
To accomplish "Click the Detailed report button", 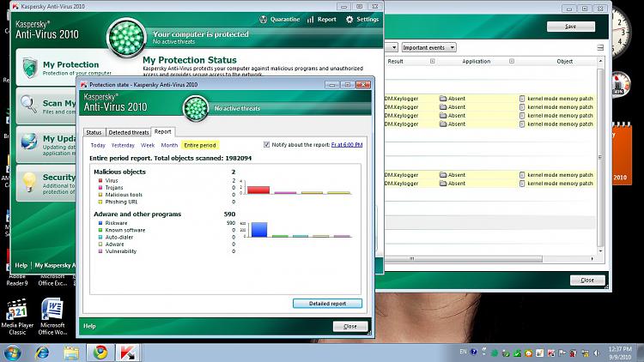I will click(x=327, y=304).
